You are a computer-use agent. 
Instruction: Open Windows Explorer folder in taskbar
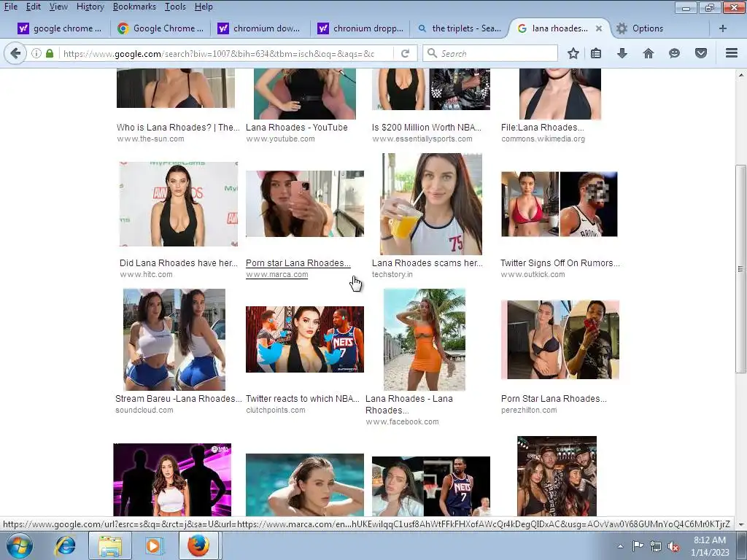(x=110, y=545)
